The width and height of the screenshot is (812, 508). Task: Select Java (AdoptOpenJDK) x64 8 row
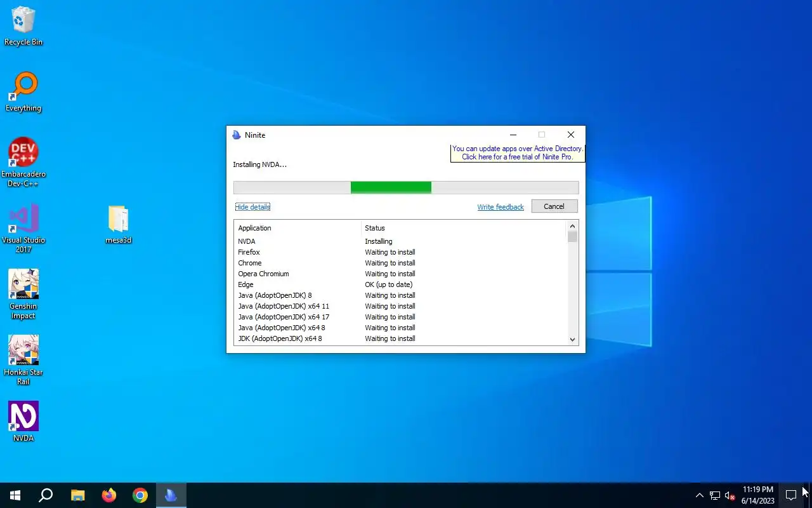[400, 328]
